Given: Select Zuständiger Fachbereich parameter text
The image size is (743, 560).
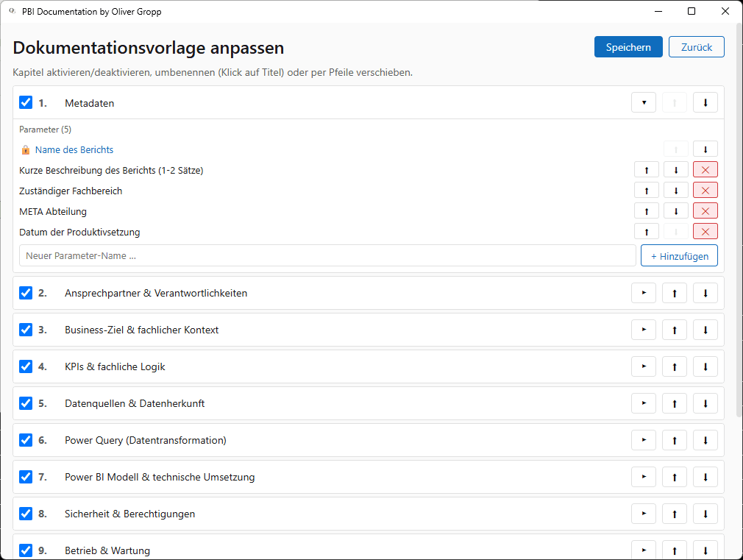Looking at the screenshot, I should [x=71, y=191].
